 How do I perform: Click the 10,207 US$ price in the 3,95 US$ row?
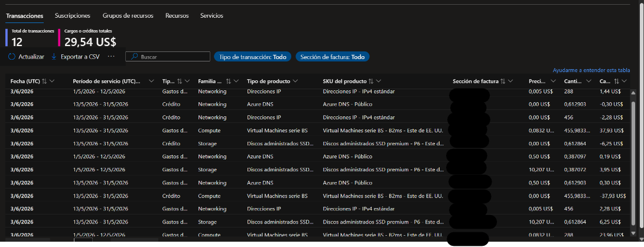point(541,170)
